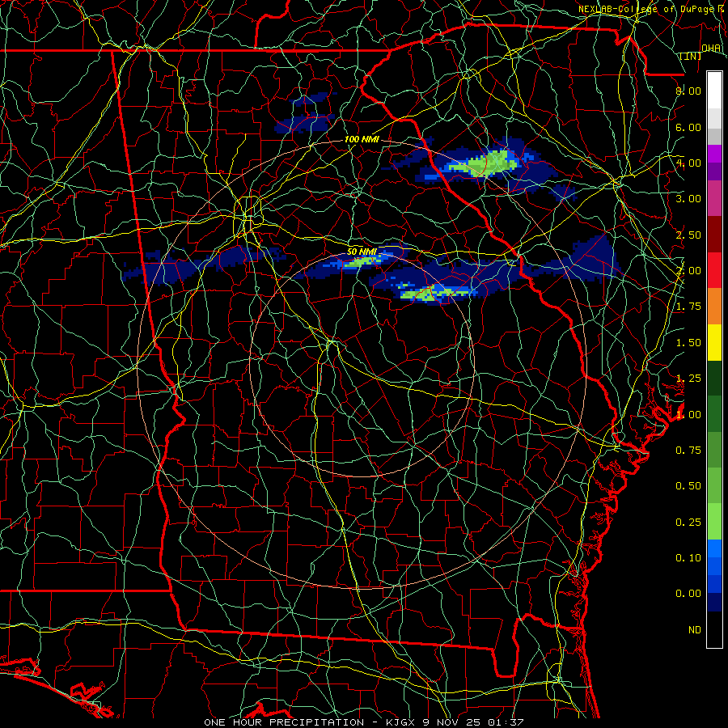Viewport: 728px width, 728px height.
Task: Click the 100 NMI range ring label
Action: click(x=362, y=139)
